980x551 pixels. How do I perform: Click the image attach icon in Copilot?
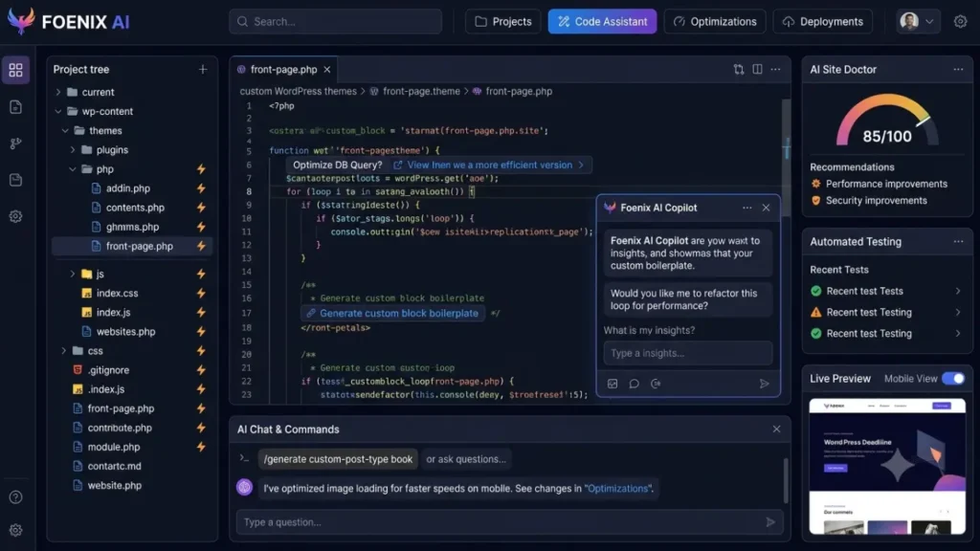point(612,384)
